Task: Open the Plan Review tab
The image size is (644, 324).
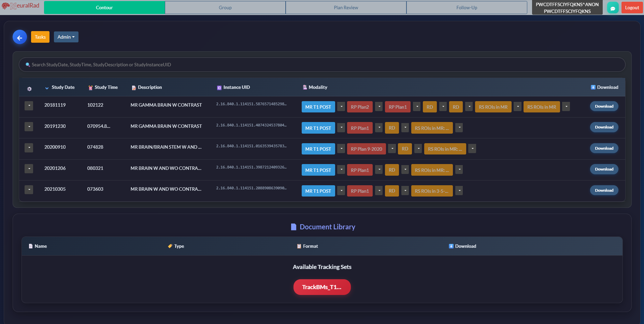Action: tap(346, 7)
